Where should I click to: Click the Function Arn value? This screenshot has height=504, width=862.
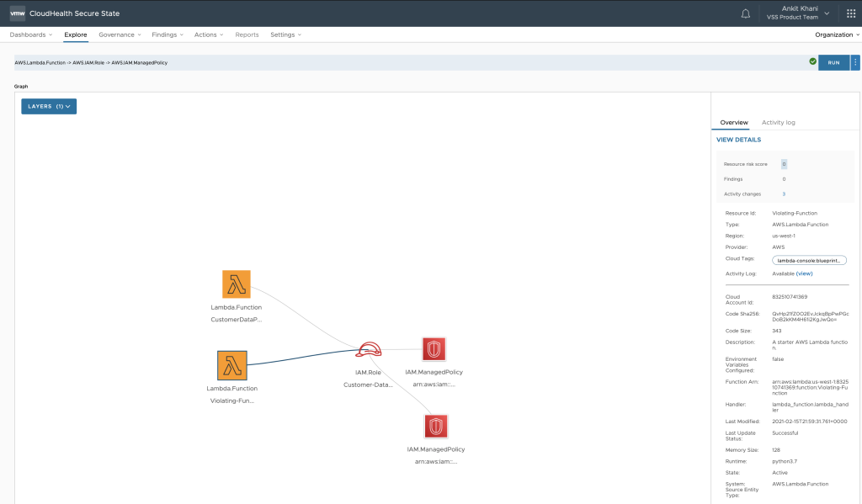click(811, 388)
